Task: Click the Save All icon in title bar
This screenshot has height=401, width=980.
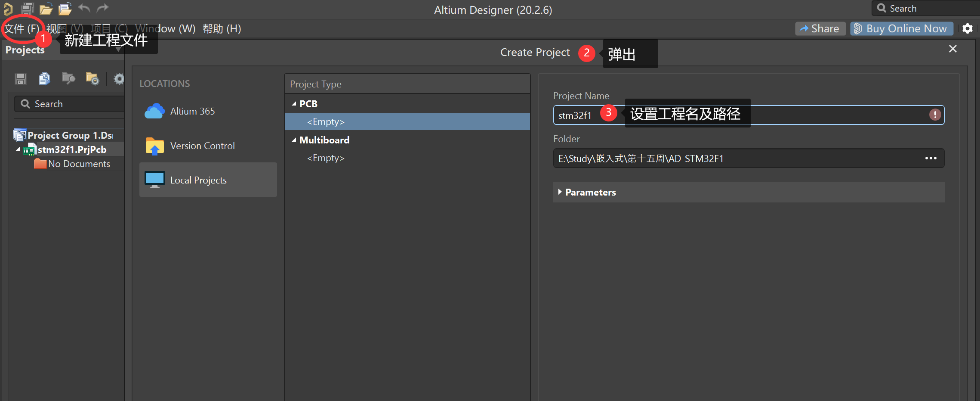Action: [27, 8]
